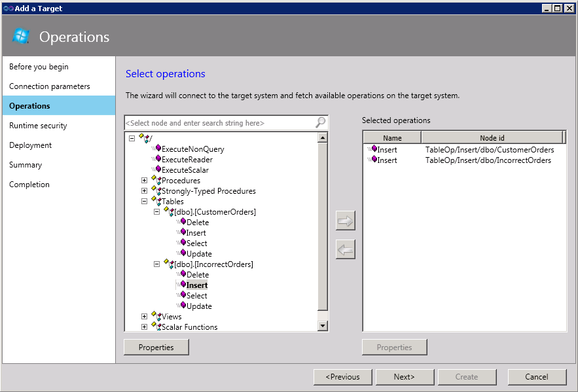Click the ExecuteReader operation icon
578x392 pixels.
(x=158, y=159)
